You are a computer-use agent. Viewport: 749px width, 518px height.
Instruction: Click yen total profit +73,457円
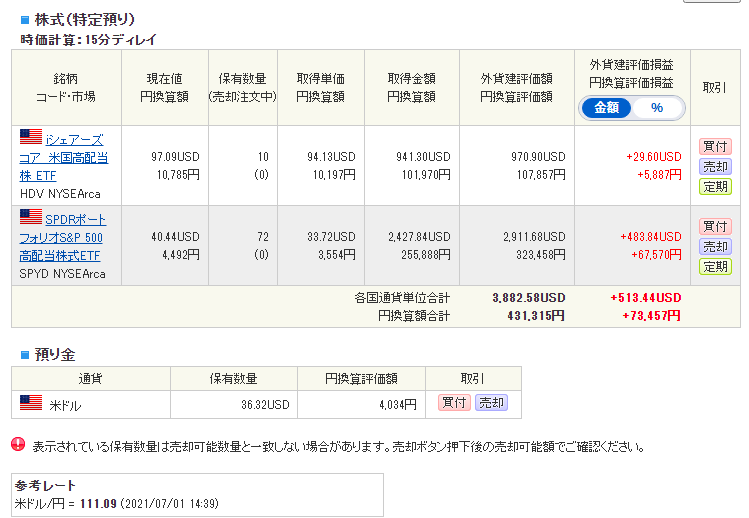point(652,316)
